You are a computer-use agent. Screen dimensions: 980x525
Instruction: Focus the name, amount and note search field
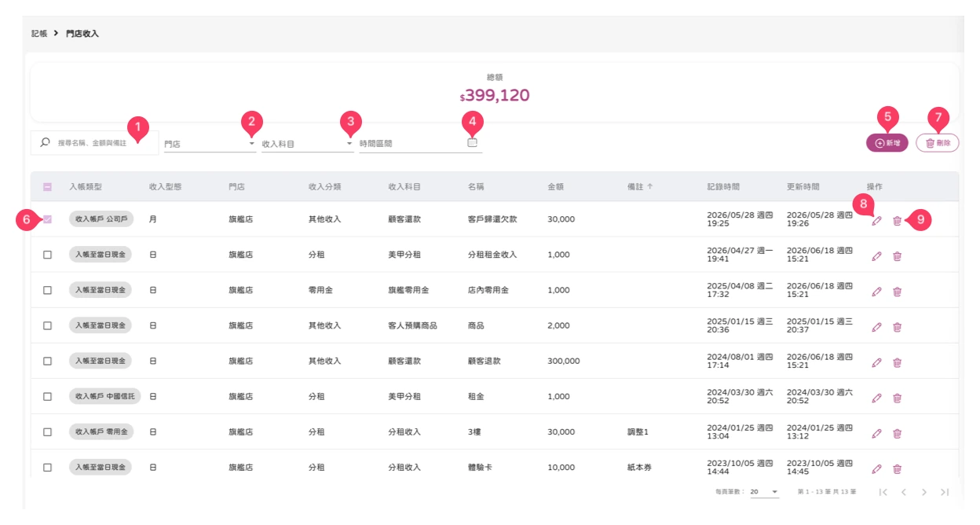pyautogui.click(x=94, y=143)
